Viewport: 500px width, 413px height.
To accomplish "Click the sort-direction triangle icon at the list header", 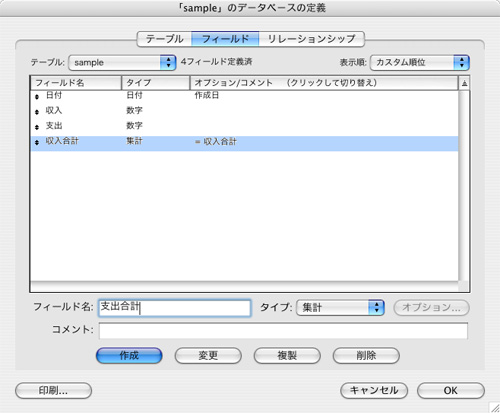I will [464, 83].
